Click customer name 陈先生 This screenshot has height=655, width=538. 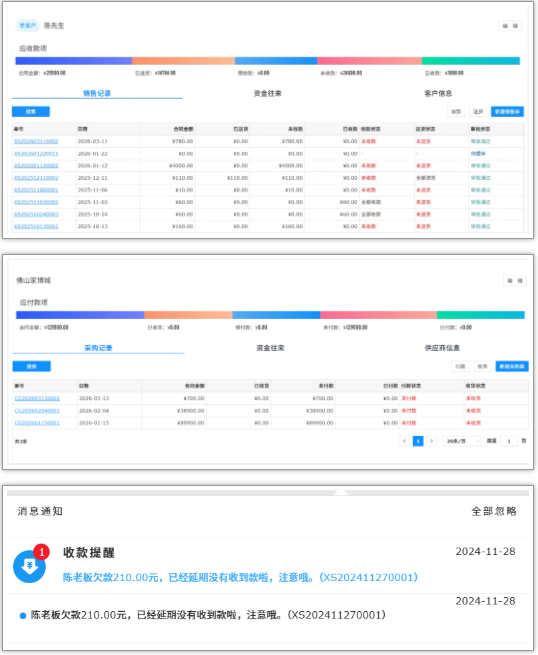coord(54,25)
